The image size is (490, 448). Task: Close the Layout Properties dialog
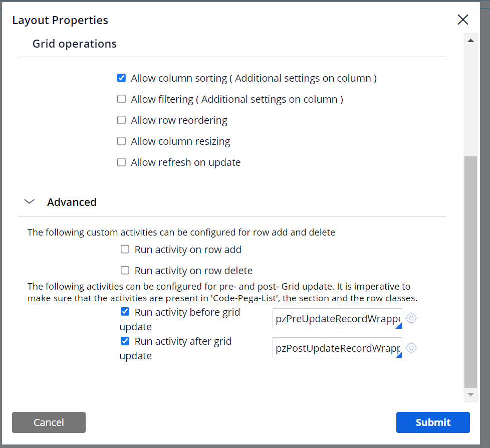[x=462, y=20]
